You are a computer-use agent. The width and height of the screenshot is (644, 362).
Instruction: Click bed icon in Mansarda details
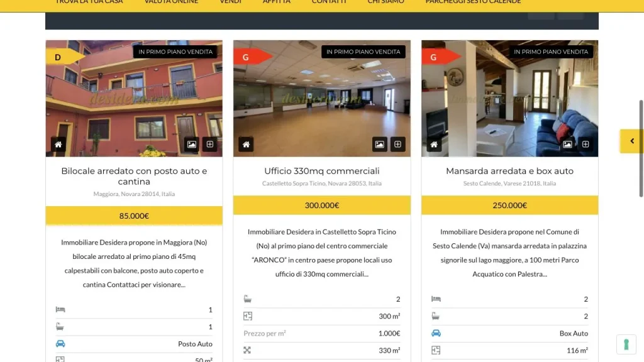436,299
